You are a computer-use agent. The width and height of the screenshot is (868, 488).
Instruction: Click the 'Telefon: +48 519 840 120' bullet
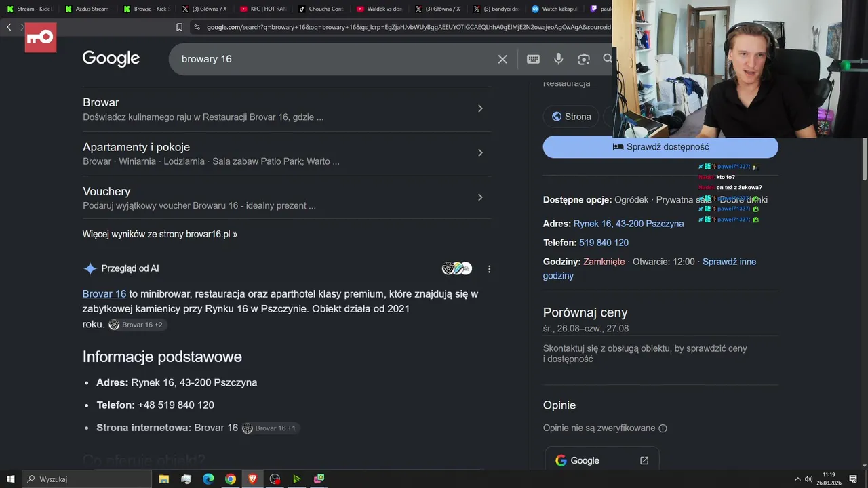click(x=155, y=405)
